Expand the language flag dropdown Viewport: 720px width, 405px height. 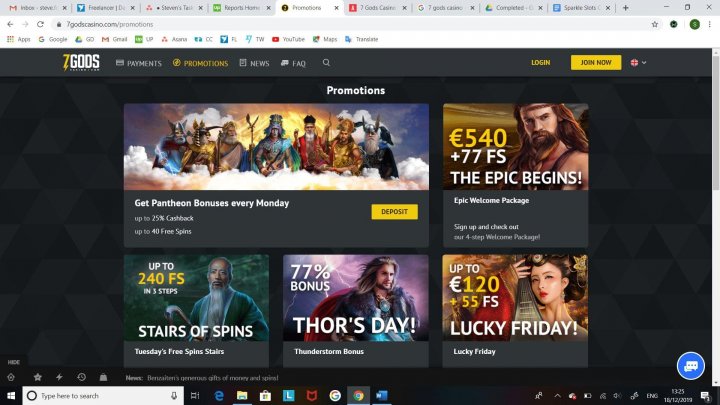[x=638, y=62]
